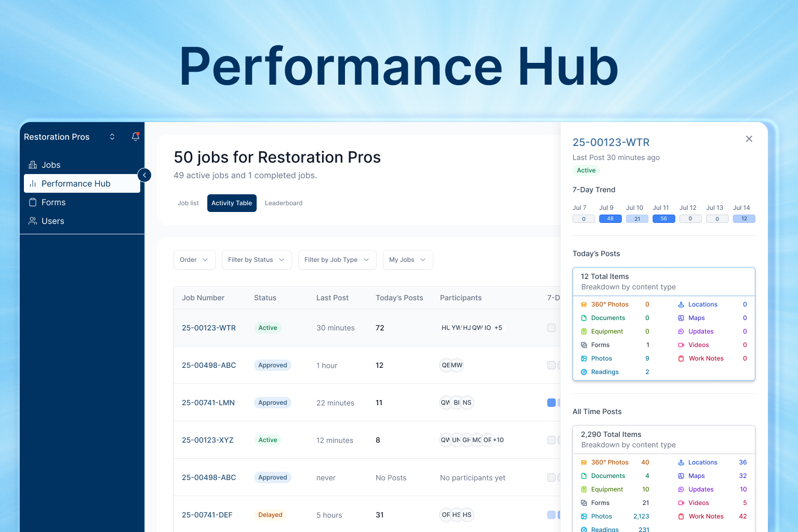This screenshot has width=798, height=532.
Task: Open the Filter by Job Type dropdown
Action: tap(337, 260)
